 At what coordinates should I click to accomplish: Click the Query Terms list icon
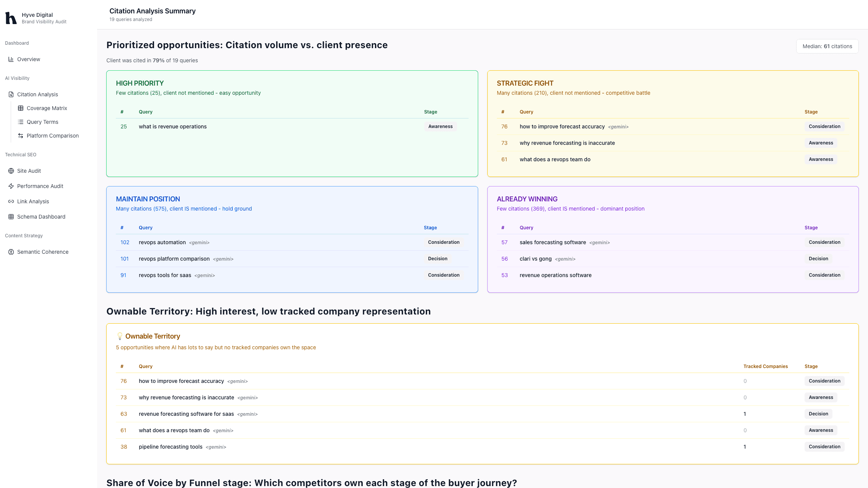coord(21,122)
